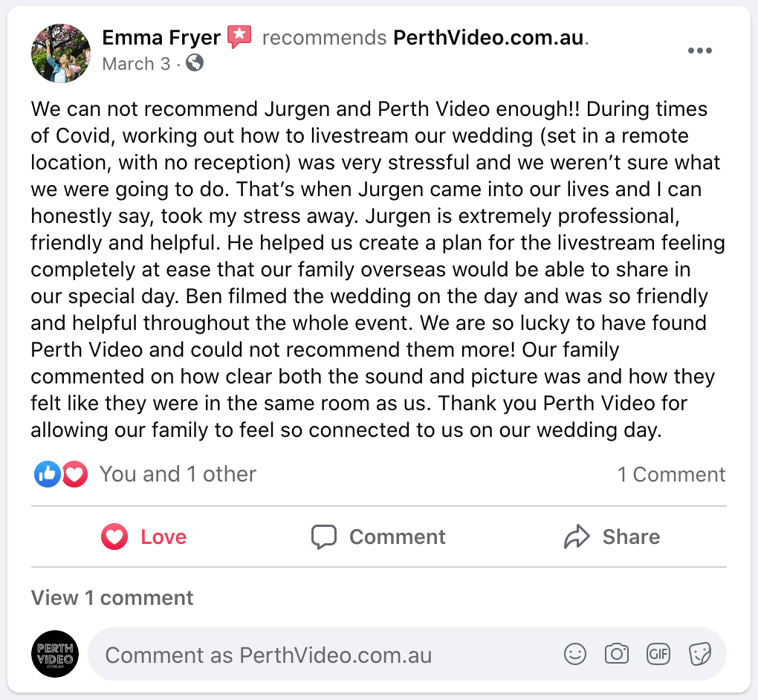Open the 1 Comment count link
The width and height of the screenshot is (758, 700).
coord(671,475)
